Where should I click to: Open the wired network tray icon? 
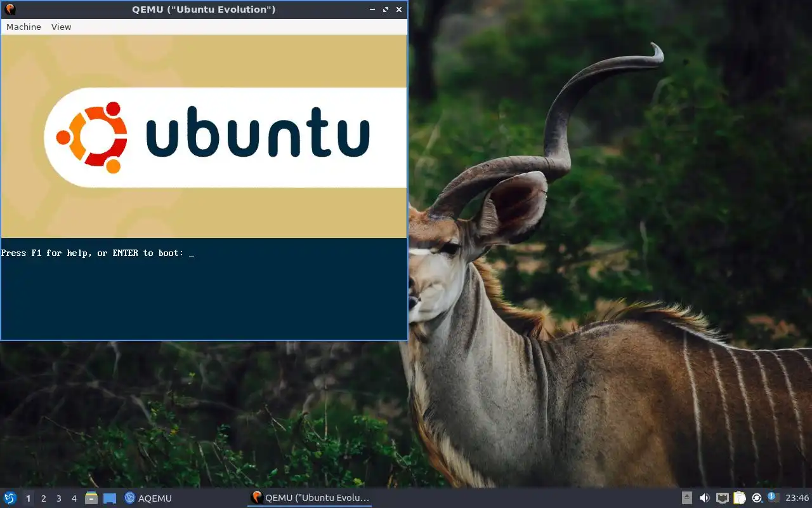(x=722, y=498)
